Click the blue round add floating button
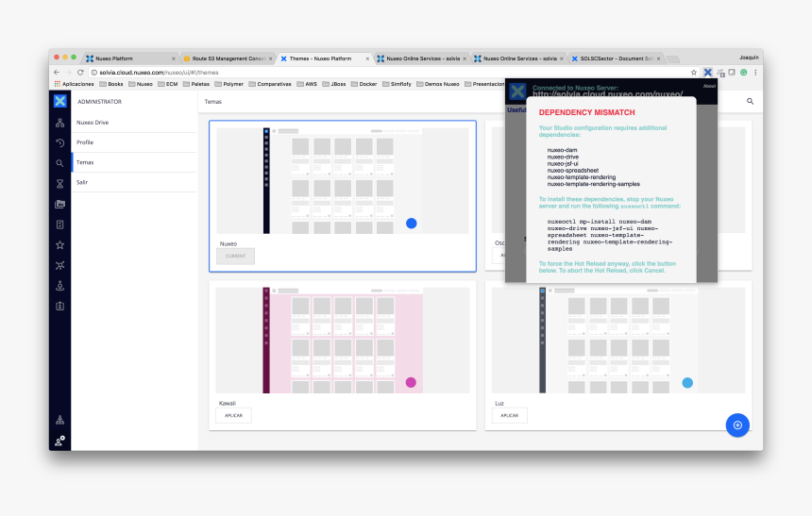Image resolution: width=812 pixels, height=516 pixels. coord(737,424)
